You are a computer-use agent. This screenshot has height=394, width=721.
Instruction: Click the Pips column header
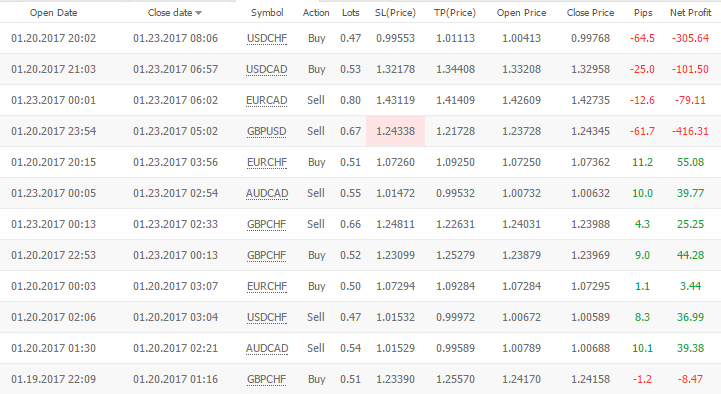(643, 13)
